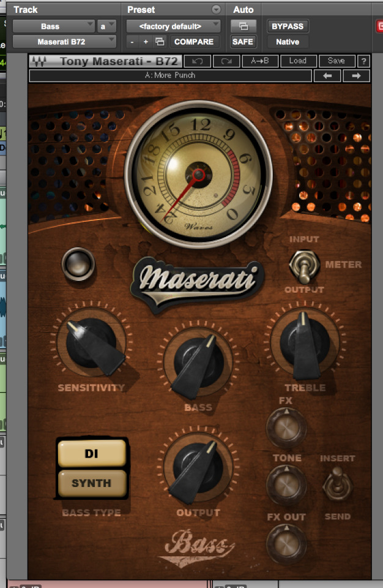Click the OUTPUT knob
The width and height of the screenshot is (383, 588).
(198, 467)
